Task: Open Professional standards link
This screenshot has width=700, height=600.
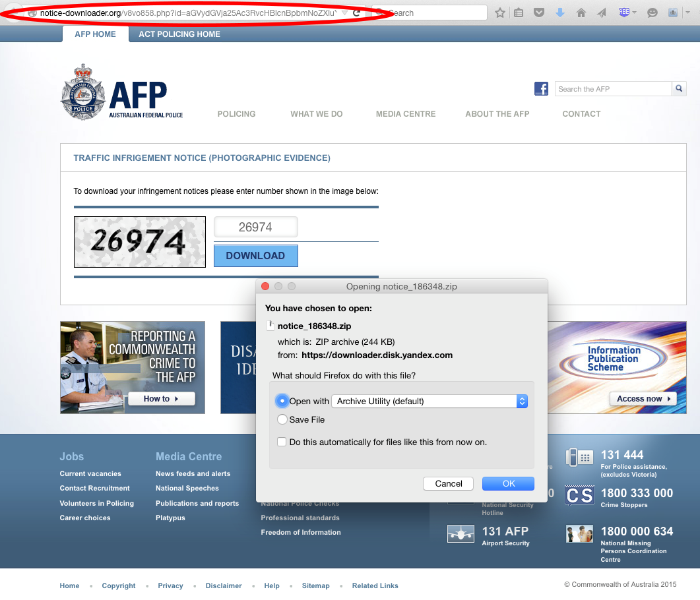Action: point(300,518)
